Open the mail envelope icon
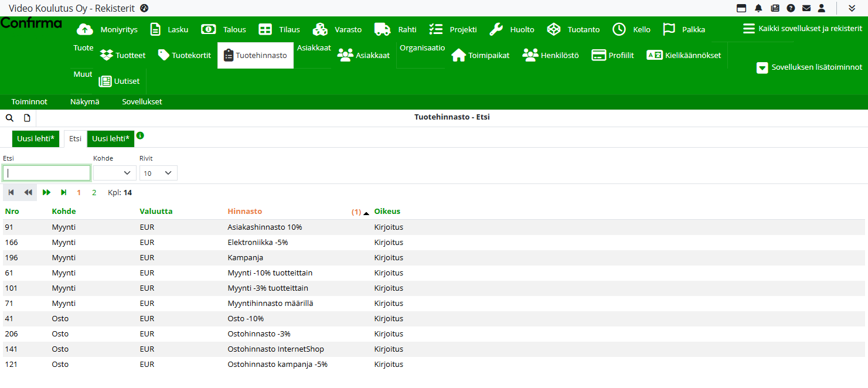Viewport: 868px width, 388px height. (x=806, y=8)
